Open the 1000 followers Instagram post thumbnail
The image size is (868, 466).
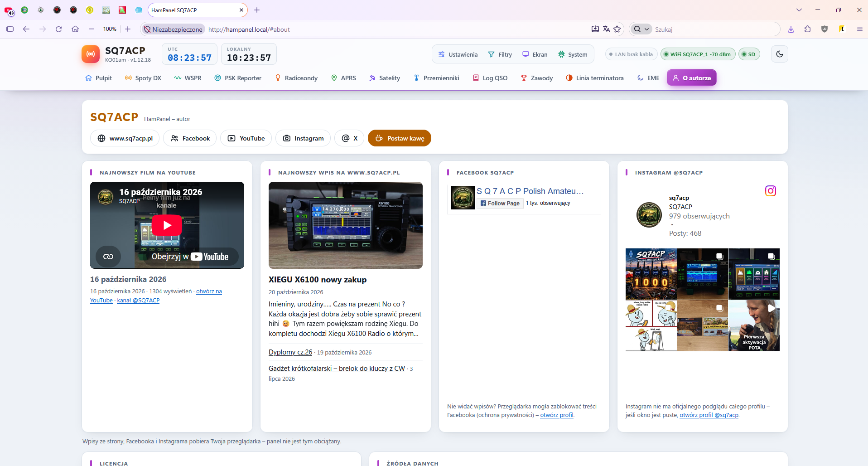point(651,274)
